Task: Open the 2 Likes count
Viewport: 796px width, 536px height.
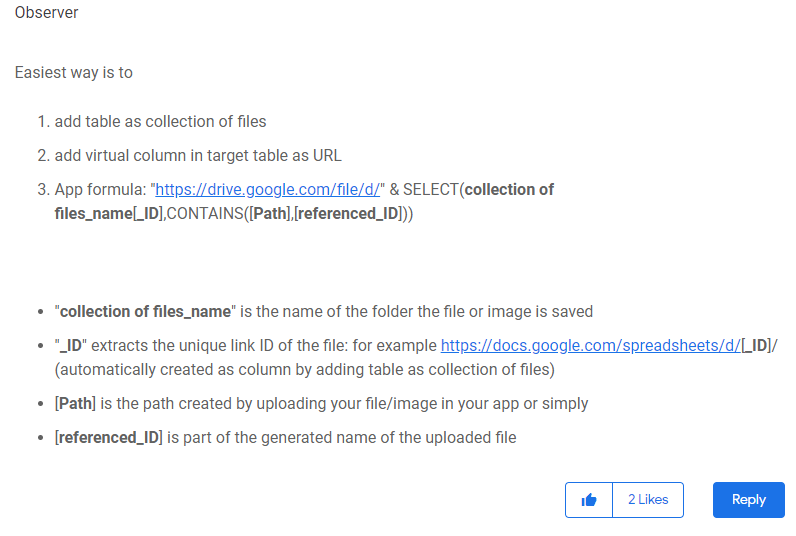Action: pos(648,500)
